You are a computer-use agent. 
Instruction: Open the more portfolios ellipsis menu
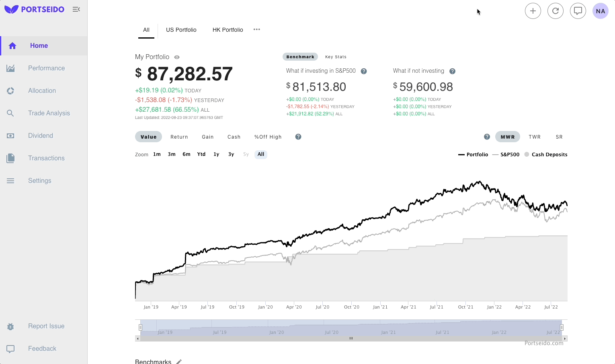click(257, 29)
